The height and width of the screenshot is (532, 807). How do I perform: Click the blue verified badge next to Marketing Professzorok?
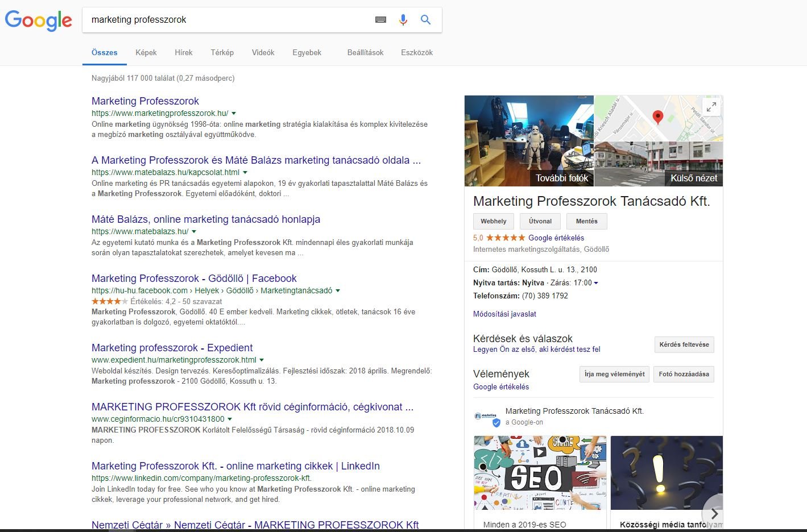tap(497, 423)
